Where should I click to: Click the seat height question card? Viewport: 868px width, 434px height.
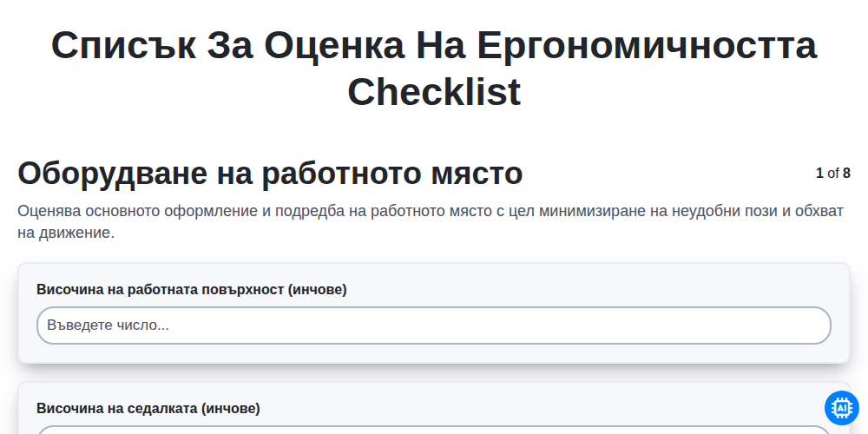pyautogui.click(x=434, y=408)
